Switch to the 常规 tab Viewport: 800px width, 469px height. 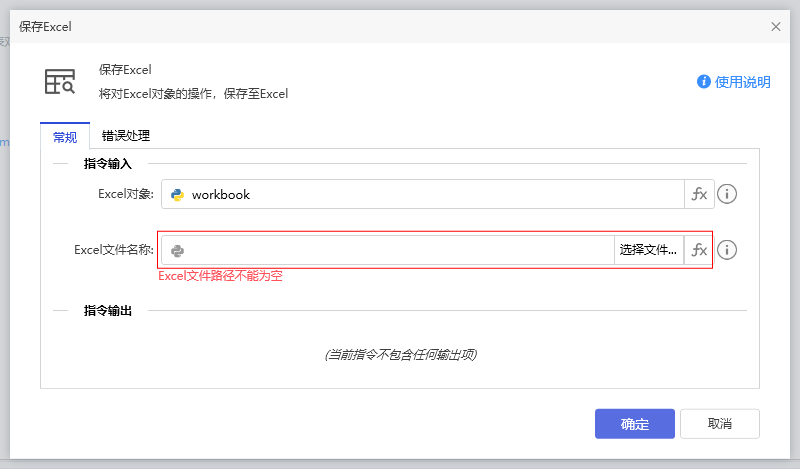pyautogui.click(x=65, y=137)
